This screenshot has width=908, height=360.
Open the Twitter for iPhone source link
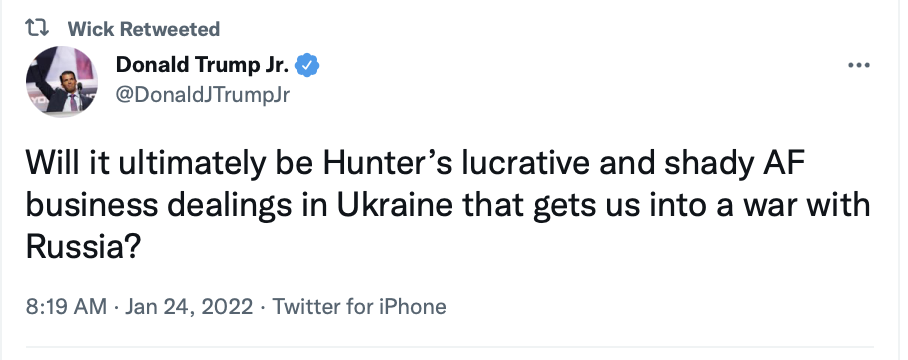359,306
